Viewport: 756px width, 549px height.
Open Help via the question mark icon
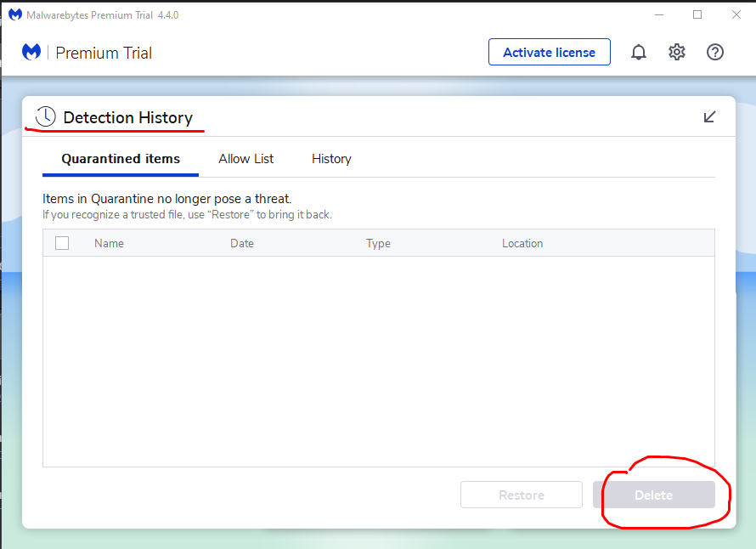[715, 52]
